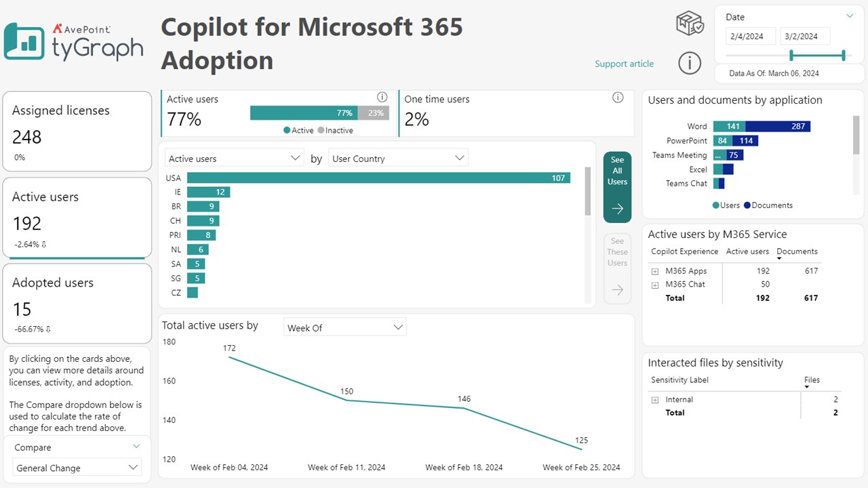
Task: Click the application chart scrollbar
Action: coord(856,134)
